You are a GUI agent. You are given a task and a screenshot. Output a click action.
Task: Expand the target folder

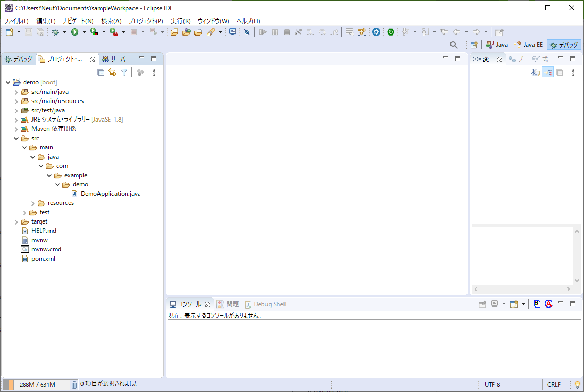pyautogui.click(x=16, y=222)
